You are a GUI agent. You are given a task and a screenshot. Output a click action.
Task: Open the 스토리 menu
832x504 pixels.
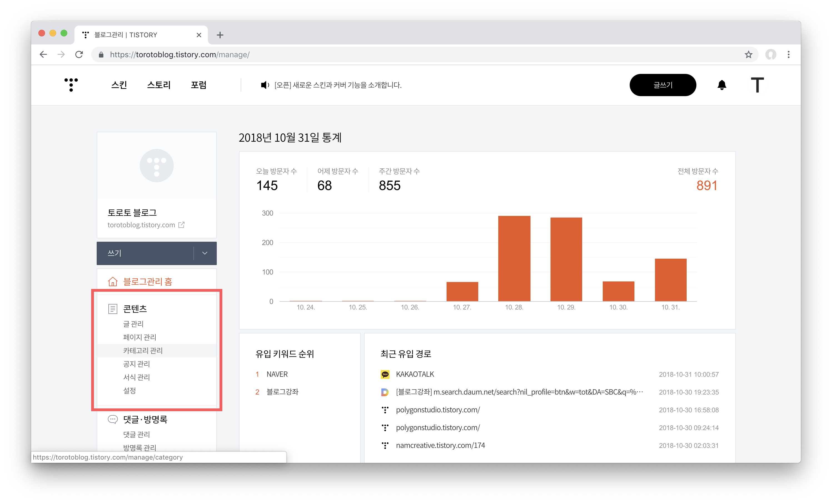[x=159, y=85]
